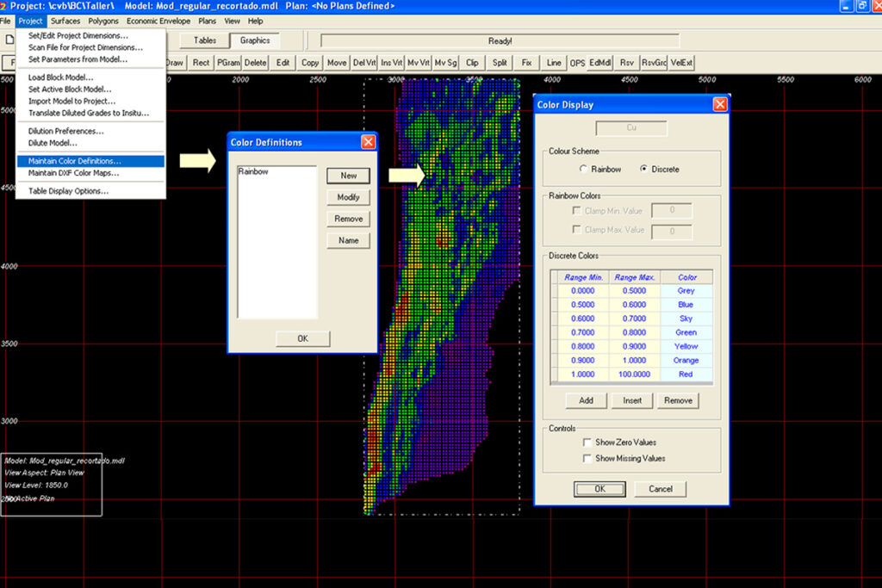Viewport: 882px width, 588px height.
Task: Click the RsvGrd toolbar button
Action: [654, 63]
